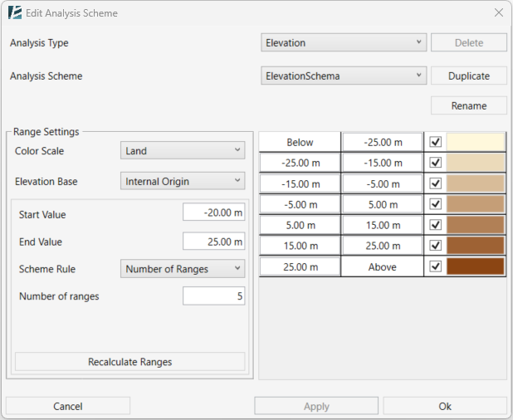Click Recalculate Ranges button
Screen dimensions: 513x420
click(x=129, y=362)
